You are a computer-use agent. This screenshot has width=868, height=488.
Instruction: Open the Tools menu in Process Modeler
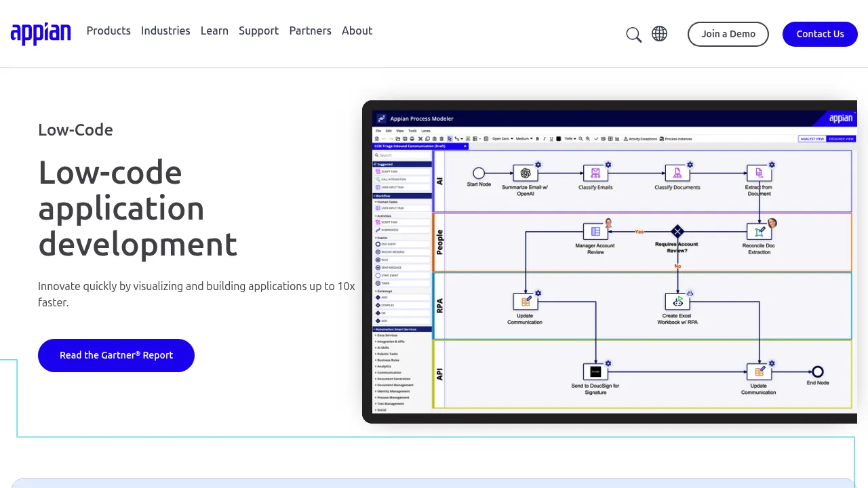[x=412, y=131]
